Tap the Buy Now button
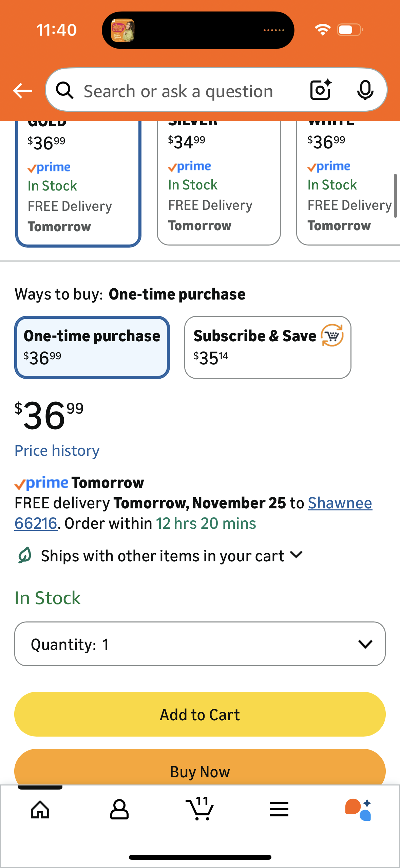 [x=200, y=771]
